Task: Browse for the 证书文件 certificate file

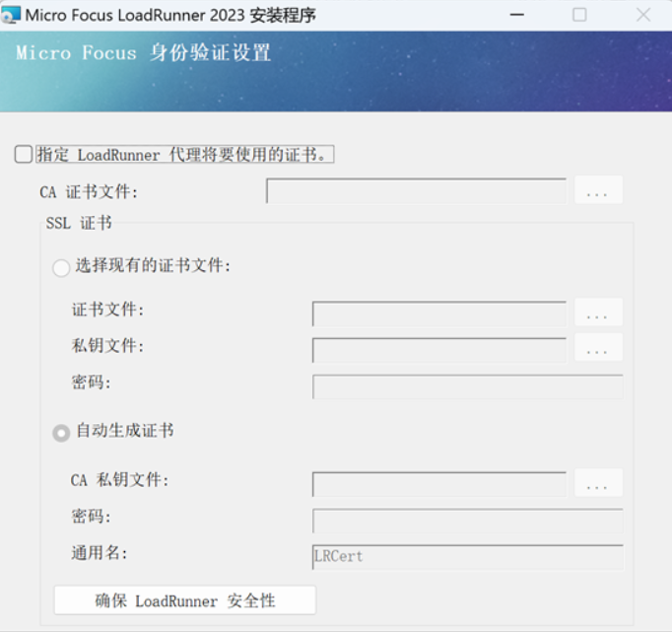Action: point(598,313)
